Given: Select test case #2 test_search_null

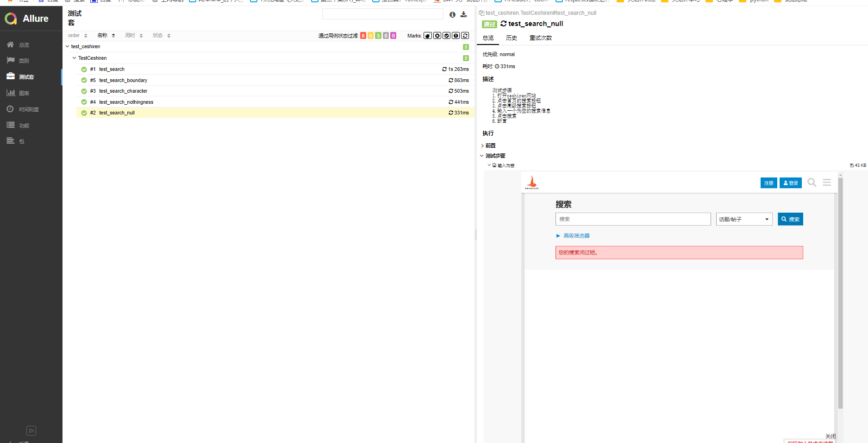Looking at the screenshot, I should 275,113.
